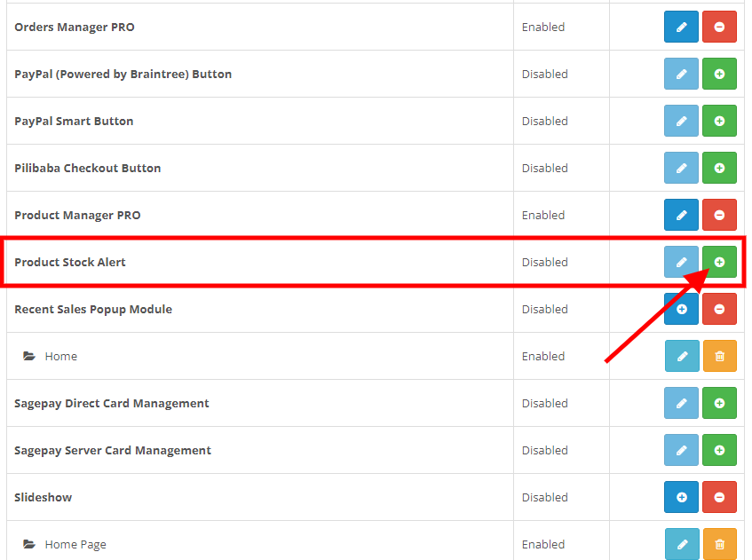Click the Disabled status of PayPal Braintree Button
Image resolution: width=752 pixels, height=560 pixels.
tap(545, 75)
